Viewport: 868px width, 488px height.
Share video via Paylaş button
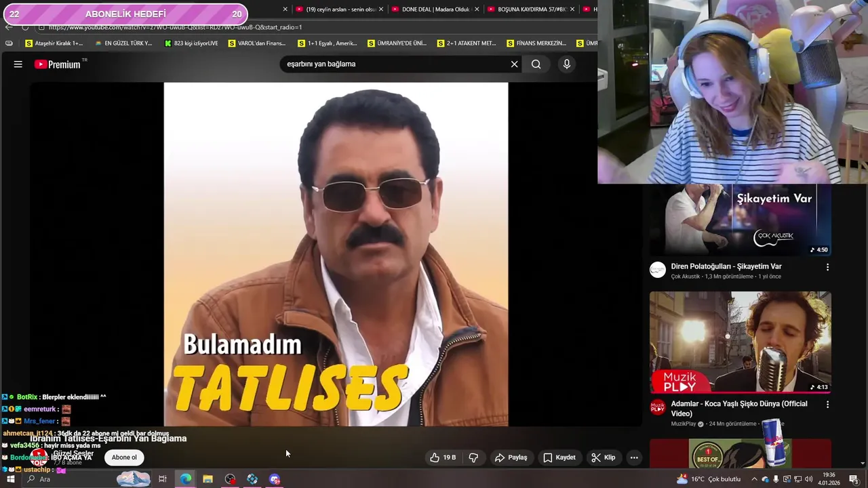click(511, 457)
